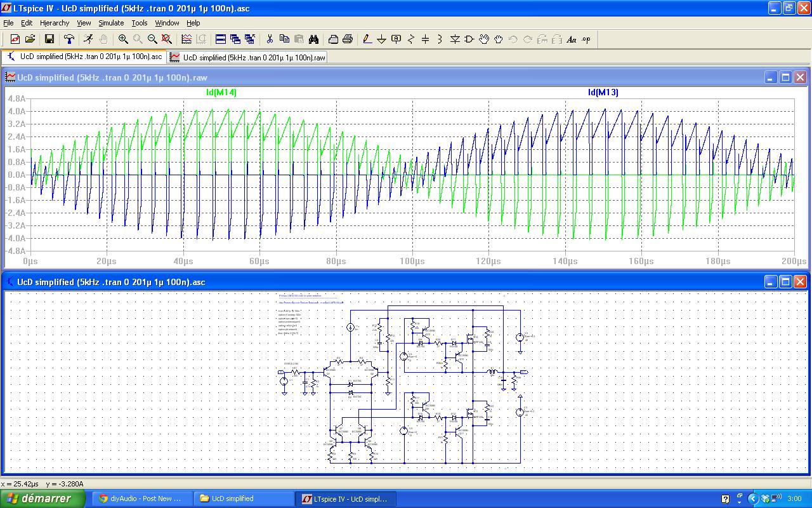Click the Save floppy disk icon
812x508 pixels.
[x=49, y=39]
